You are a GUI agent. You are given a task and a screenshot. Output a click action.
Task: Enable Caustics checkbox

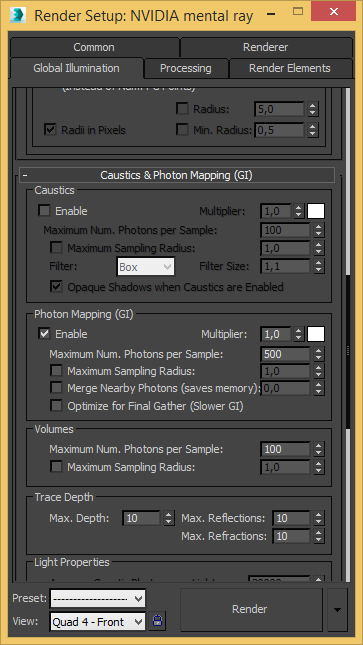click(x=44, y=211)
